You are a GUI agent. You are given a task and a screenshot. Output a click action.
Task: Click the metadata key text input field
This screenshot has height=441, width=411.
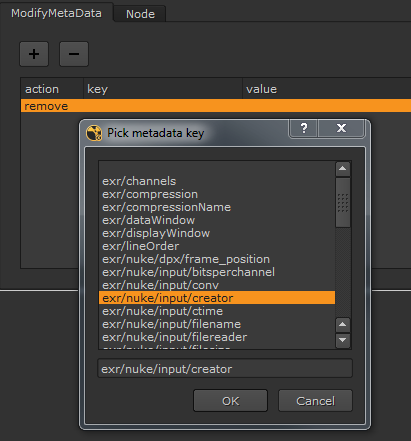coord(225,369)
